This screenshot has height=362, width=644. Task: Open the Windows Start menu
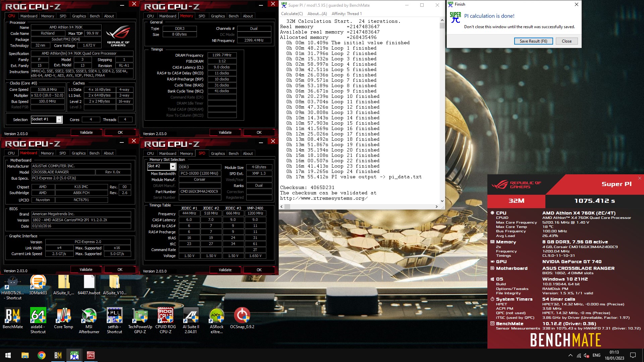pos(8,355)
